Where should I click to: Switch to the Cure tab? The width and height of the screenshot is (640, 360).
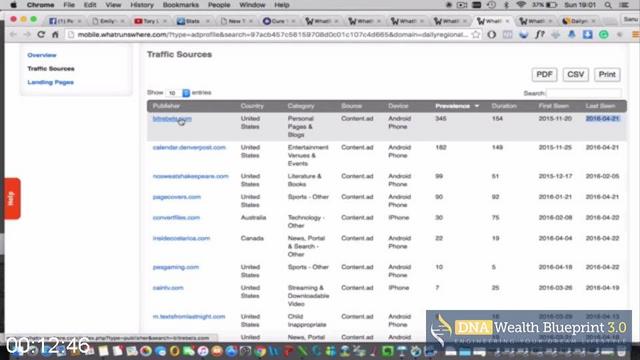tap(278, 21)
